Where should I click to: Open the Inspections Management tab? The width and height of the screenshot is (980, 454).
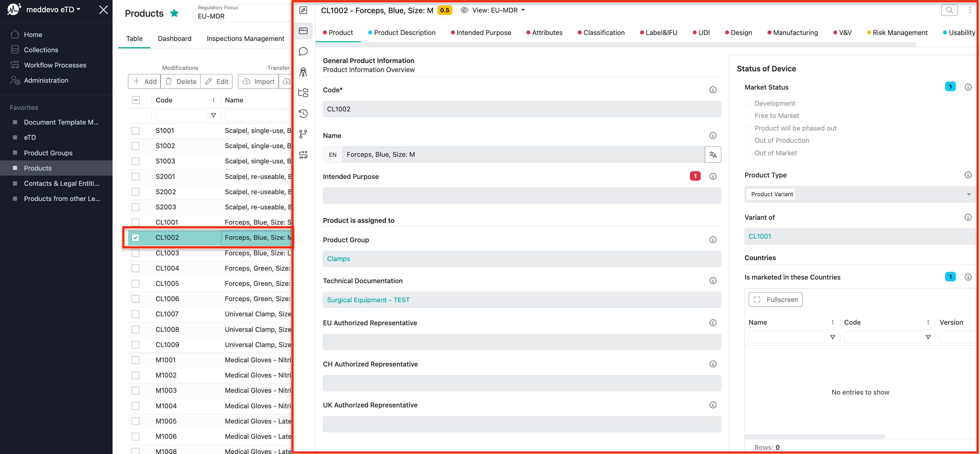(x=245, y=39)
